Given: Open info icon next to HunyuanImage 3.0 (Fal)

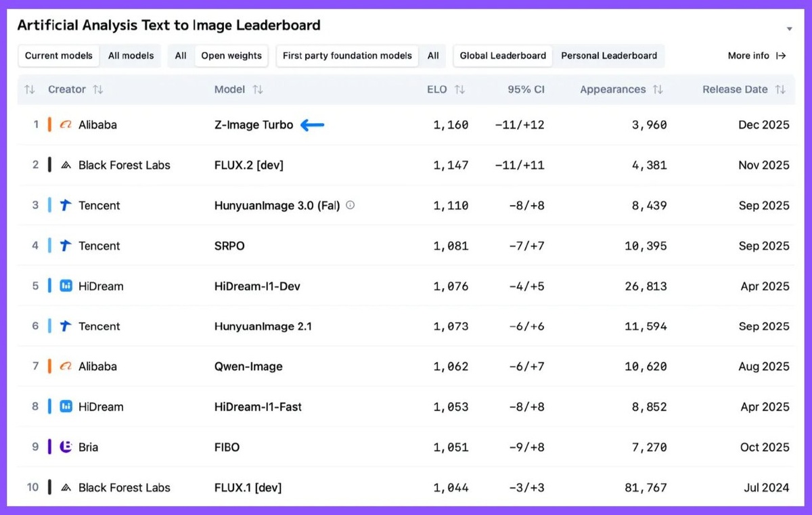Looking at the screenshot, I should click(x=350, y=204).
